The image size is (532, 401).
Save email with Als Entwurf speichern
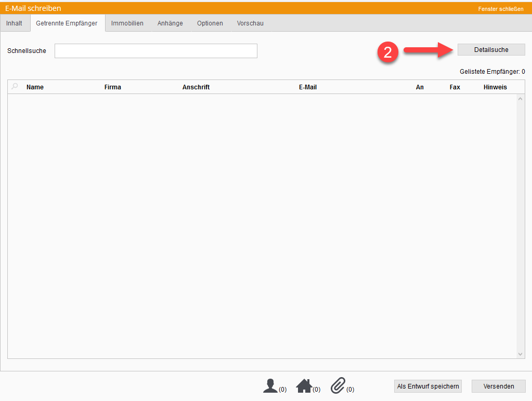coord(428,386)
